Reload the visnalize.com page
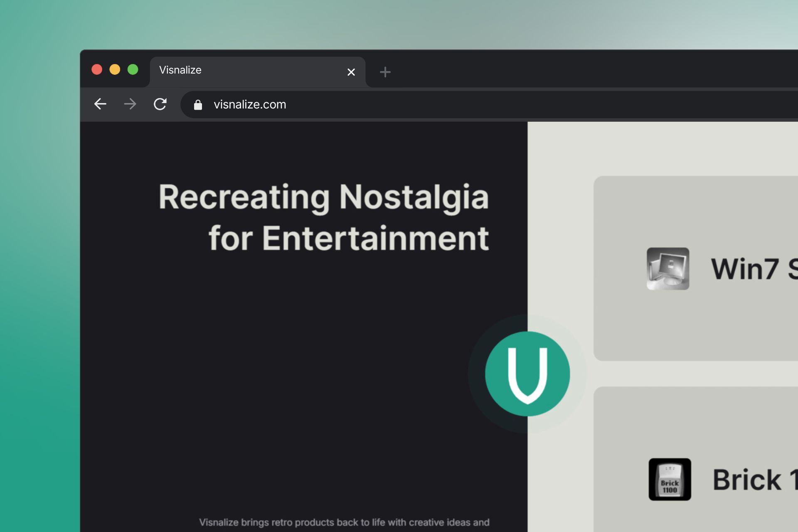798x532 pixels. (x=161, y=104)
